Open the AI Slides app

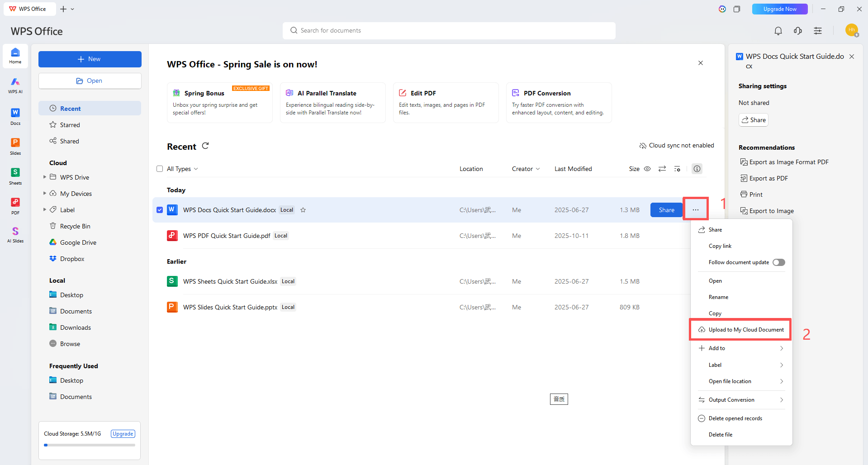point(15,234)
